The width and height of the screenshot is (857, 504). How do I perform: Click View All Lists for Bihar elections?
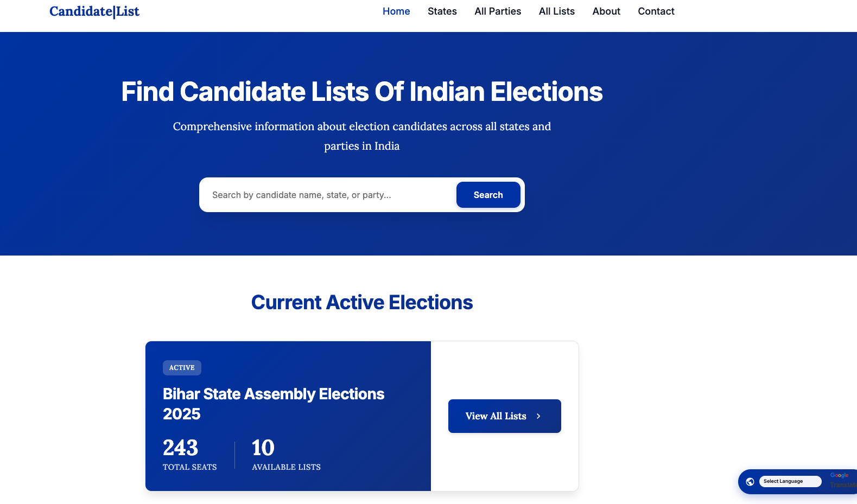504,416
